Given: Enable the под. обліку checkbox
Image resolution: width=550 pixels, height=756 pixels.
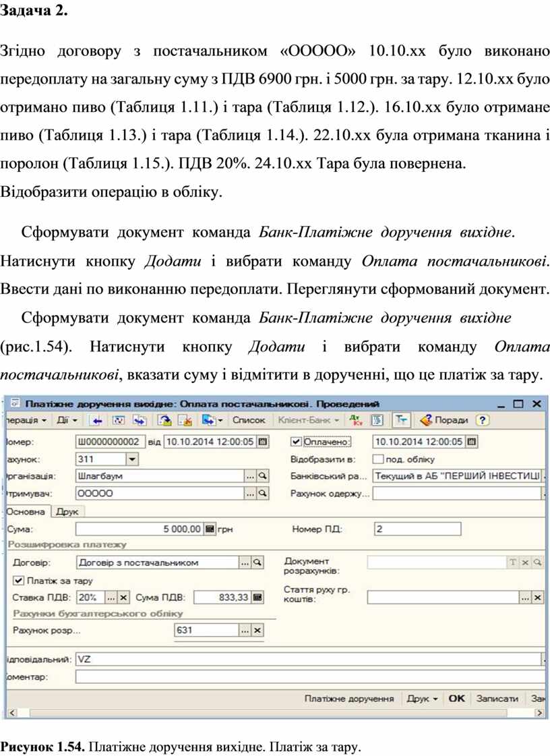Looking at the screenshot, I should (378, 459).
